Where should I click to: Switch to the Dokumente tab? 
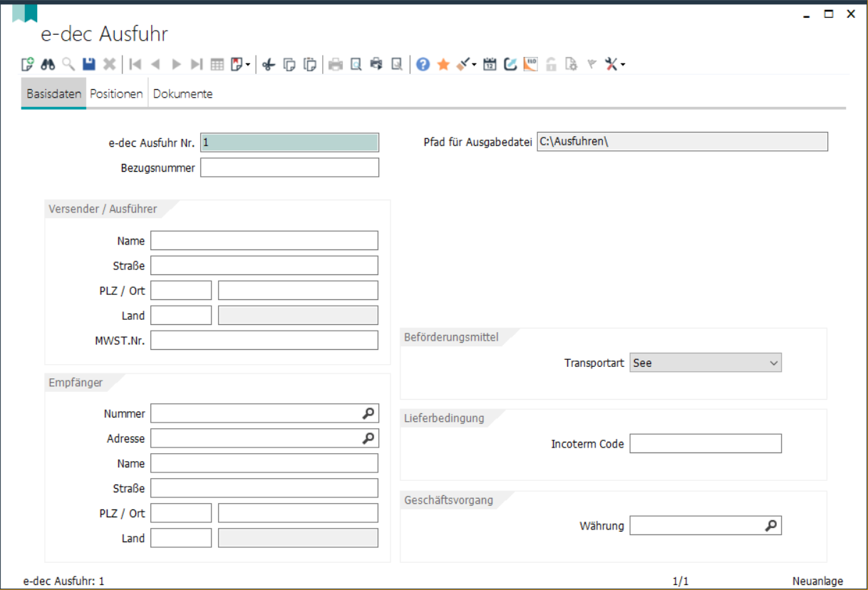point(182,94)
